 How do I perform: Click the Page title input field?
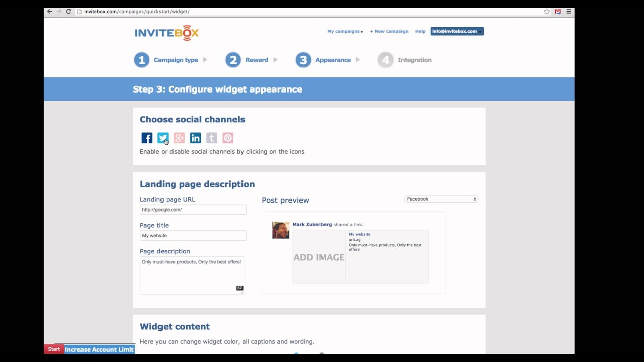pyautogui.click(x=193, y=236)
